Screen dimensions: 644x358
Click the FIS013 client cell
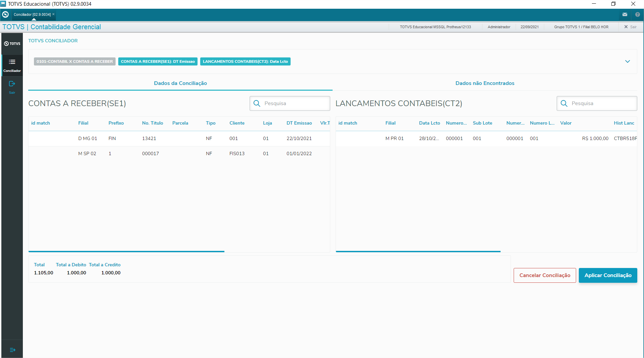[x=237, y=153]
